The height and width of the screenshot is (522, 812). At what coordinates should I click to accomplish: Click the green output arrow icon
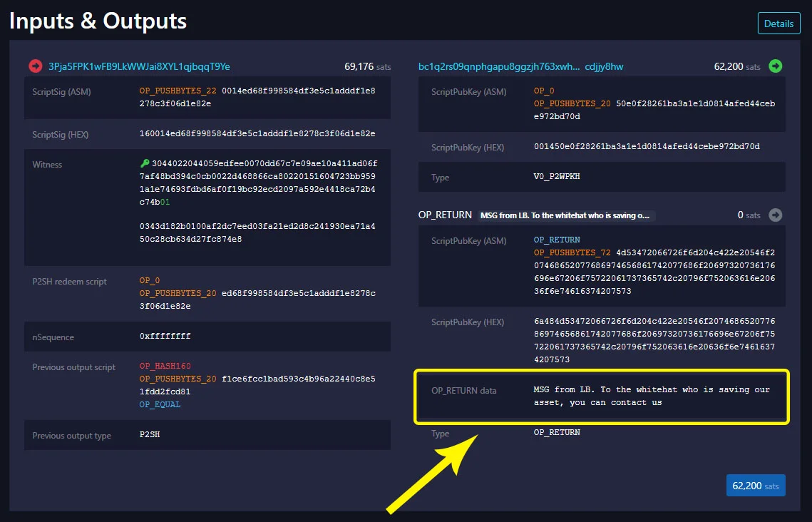click(775, 66)
